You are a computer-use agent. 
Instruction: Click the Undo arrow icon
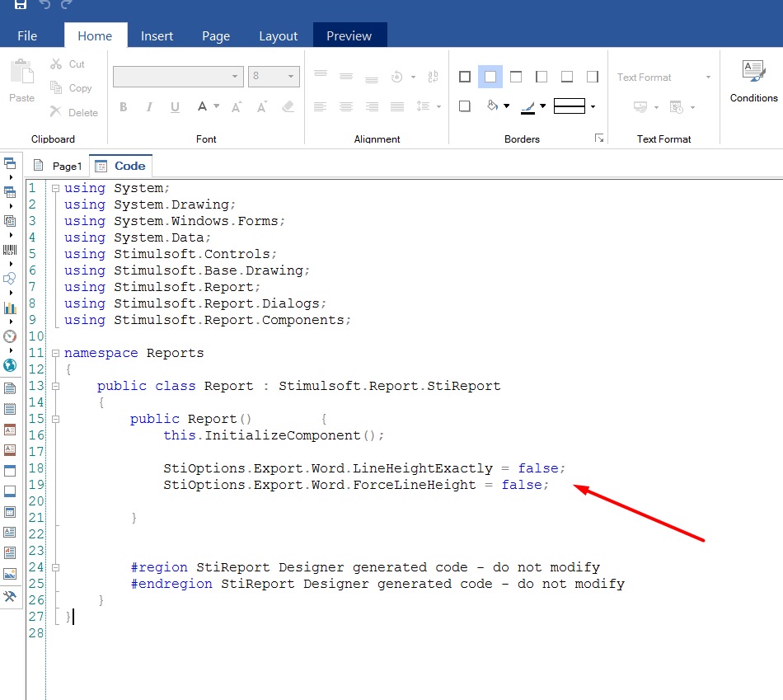click(x=45, y=4)
